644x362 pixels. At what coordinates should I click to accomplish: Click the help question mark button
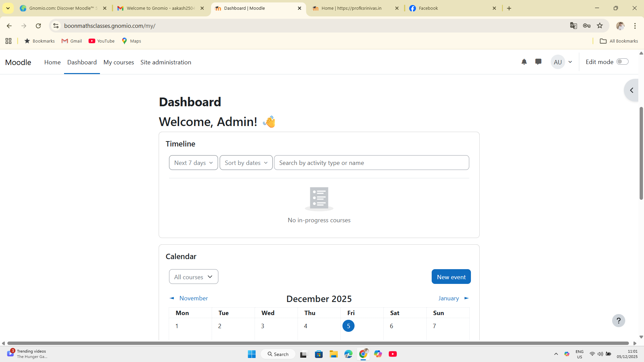point(619,321)
